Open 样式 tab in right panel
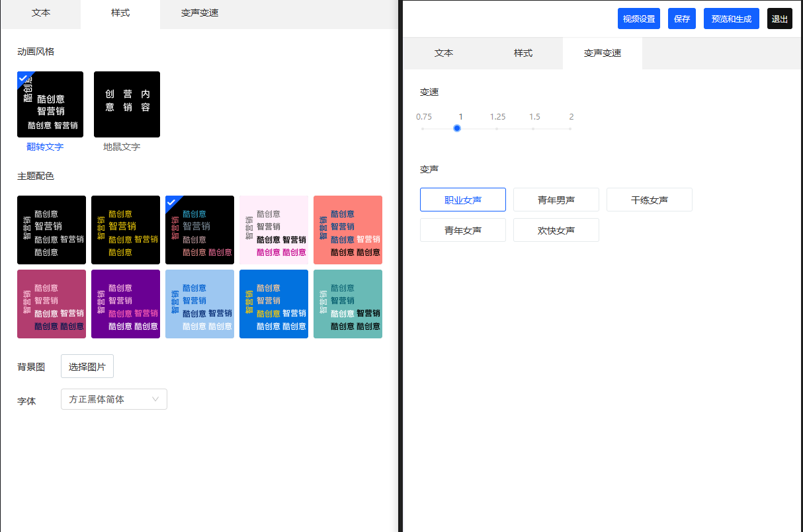803x532 pixels. (x=523, y=54)
